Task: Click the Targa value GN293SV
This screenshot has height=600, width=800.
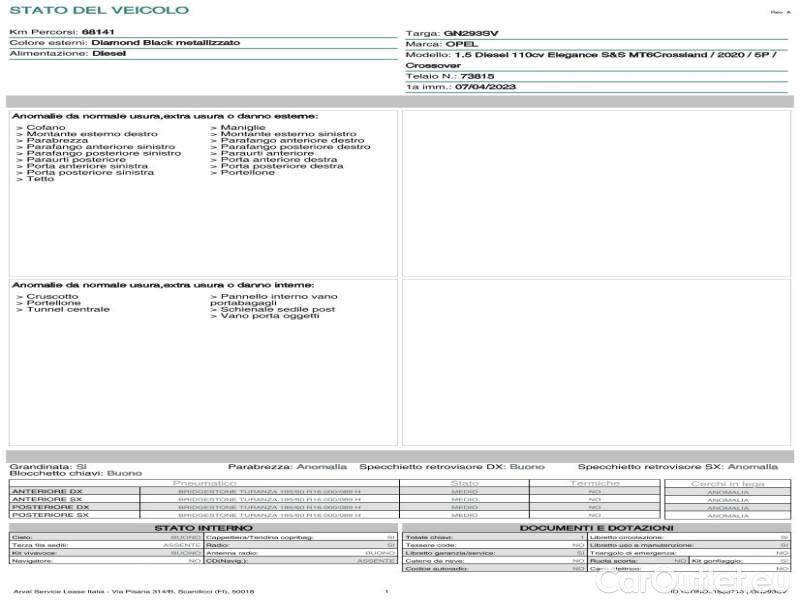Action: [x=471, y=34]
